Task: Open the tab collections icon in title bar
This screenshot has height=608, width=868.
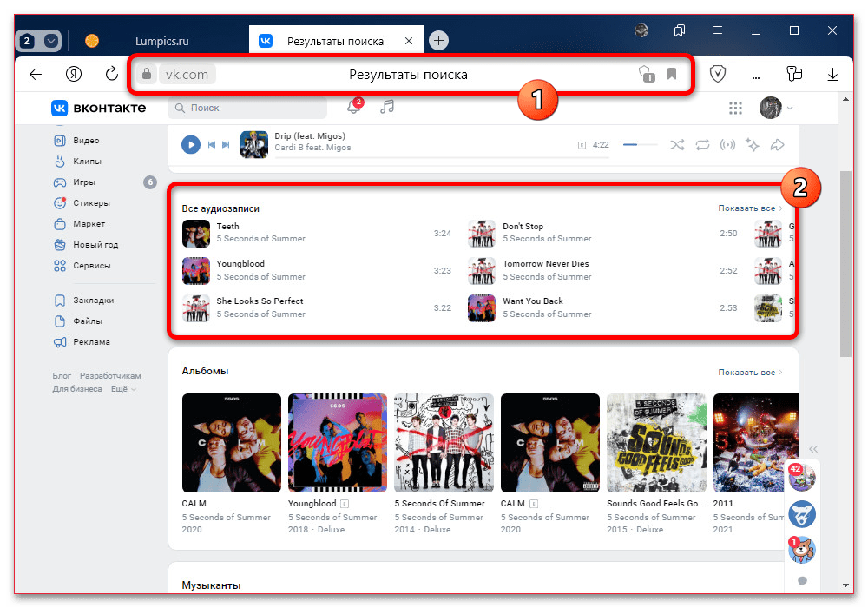Action: [x=680, y=30]
